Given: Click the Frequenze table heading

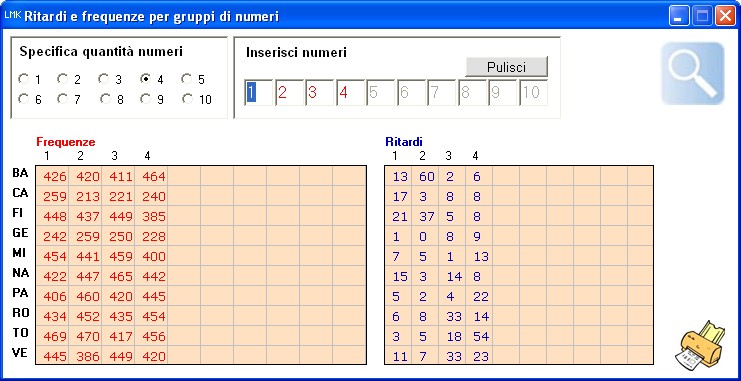Looking at the screenshot, I should coord(66,142).
